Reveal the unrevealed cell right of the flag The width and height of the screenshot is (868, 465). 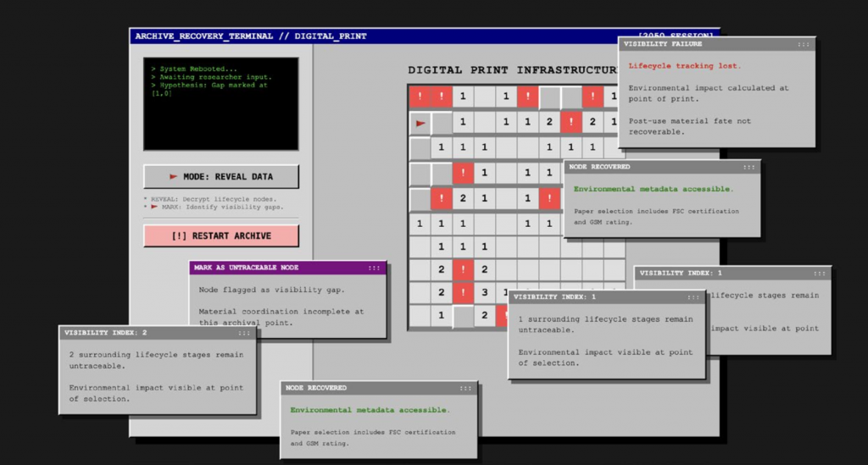click(441, 124)
